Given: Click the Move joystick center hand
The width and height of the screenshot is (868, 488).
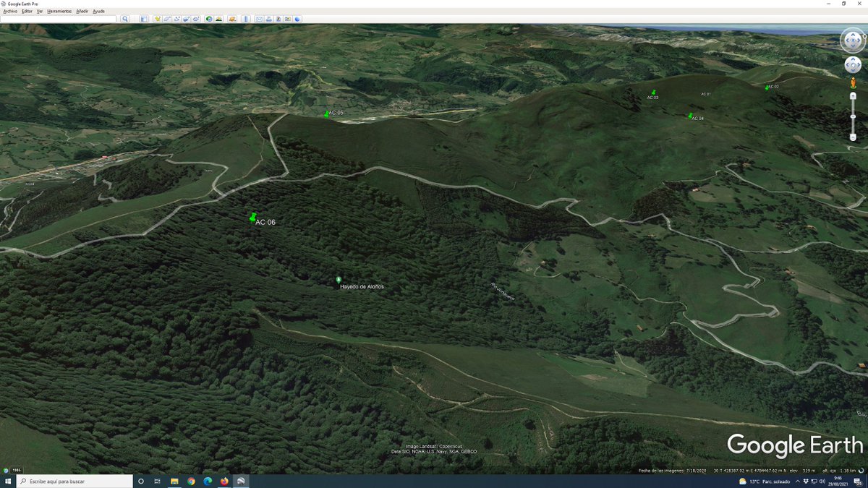Looking at the screenshot, I should (x=853, y=65).
